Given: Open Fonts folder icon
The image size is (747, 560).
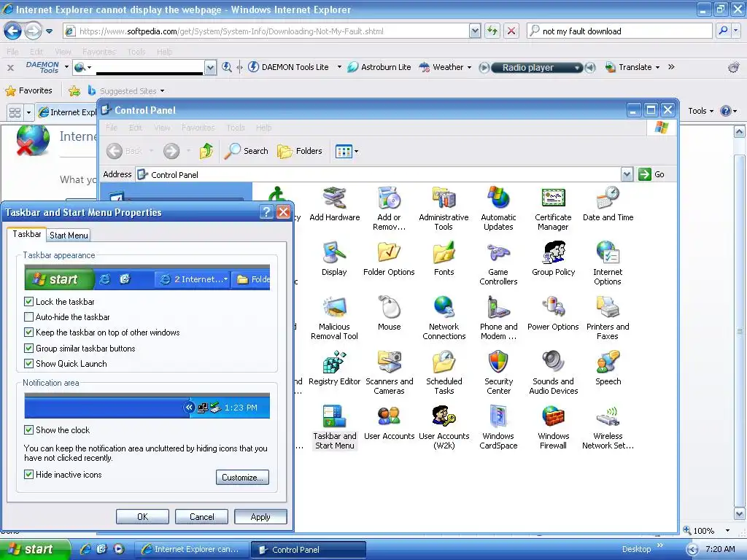Looking at the screenshot, I should 444,259.
